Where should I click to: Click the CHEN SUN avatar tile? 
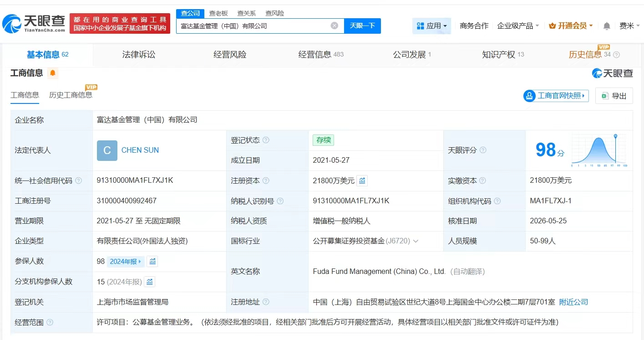click(107, 150)
